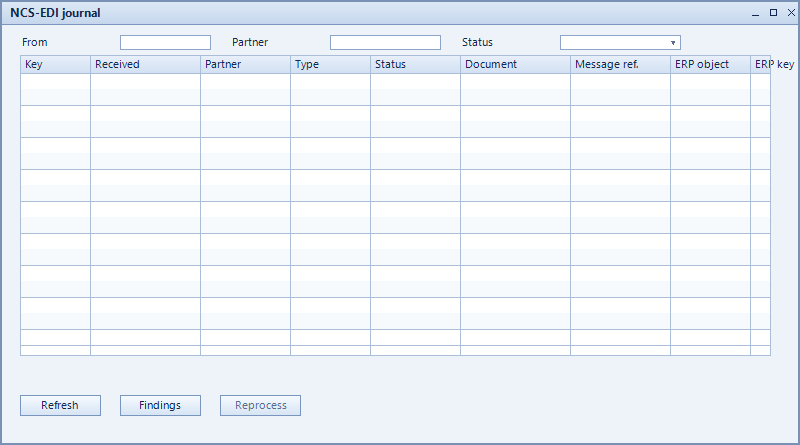Sort by the Partner column header

(x=245, y=64)
